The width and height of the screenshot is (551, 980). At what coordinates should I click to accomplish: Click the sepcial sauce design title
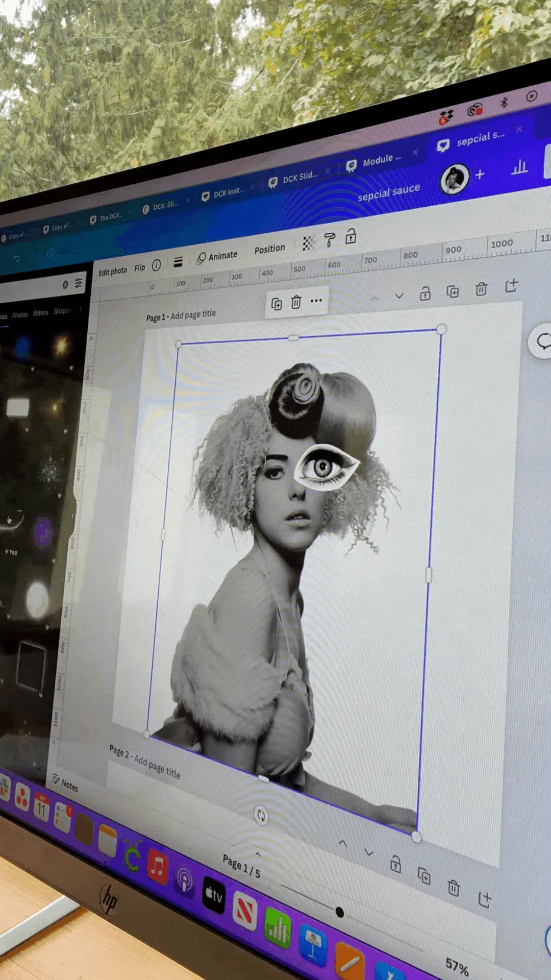click(x=389, y=193)
